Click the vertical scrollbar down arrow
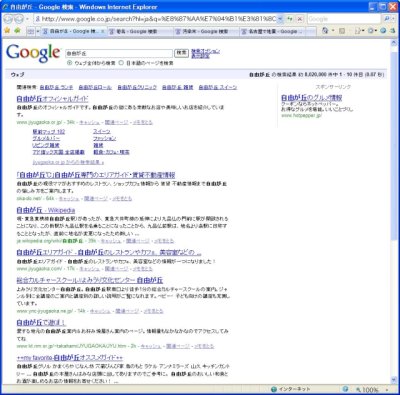 393,380
